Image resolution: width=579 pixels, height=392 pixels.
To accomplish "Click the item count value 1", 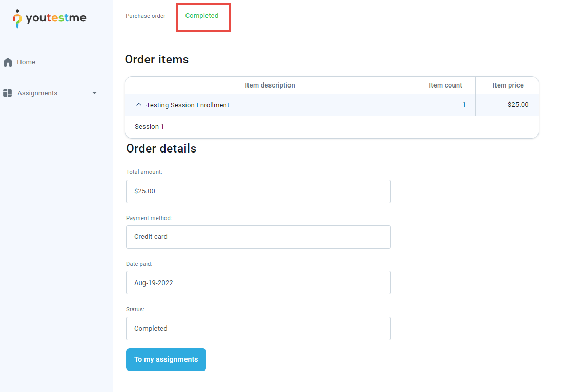I will 464,105.
